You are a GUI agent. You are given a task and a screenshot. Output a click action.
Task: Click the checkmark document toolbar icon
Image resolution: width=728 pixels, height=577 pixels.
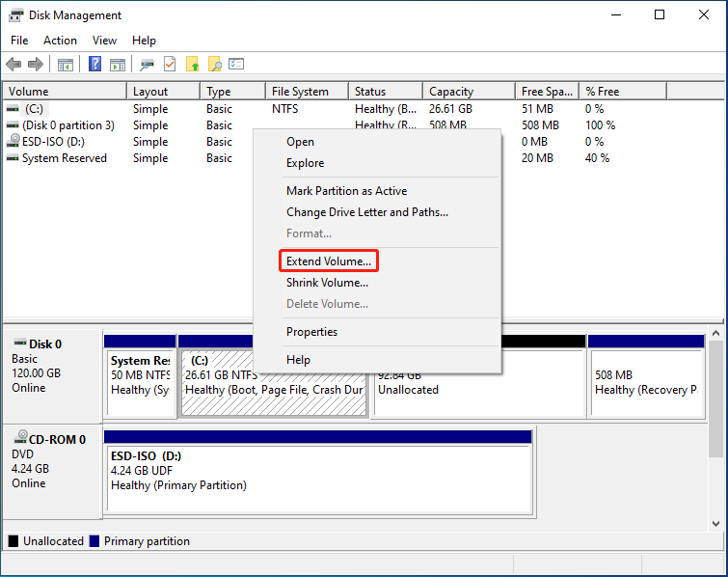[170, 64]
